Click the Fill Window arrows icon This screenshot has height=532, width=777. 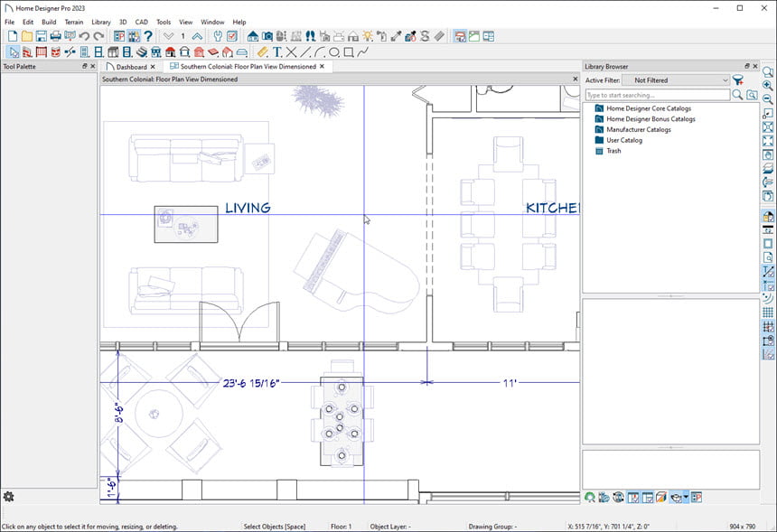tap(768, 141)
